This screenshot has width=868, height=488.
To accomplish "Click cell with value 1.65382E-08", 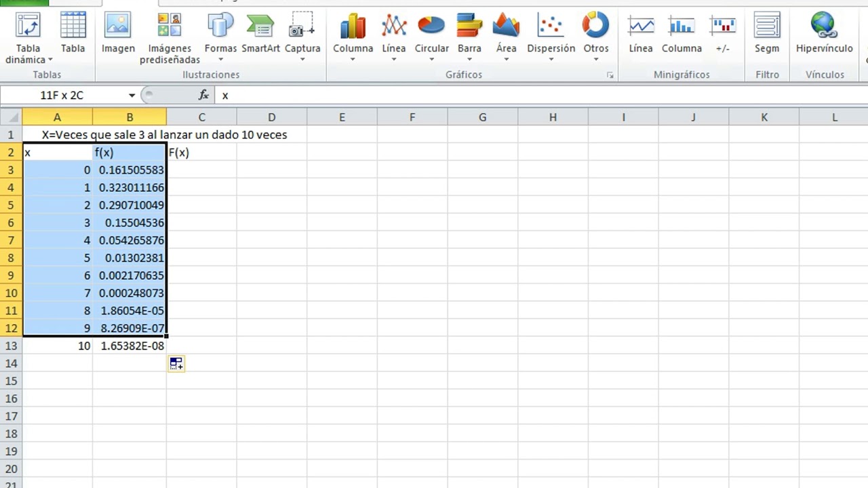I will tap(130, 346).
